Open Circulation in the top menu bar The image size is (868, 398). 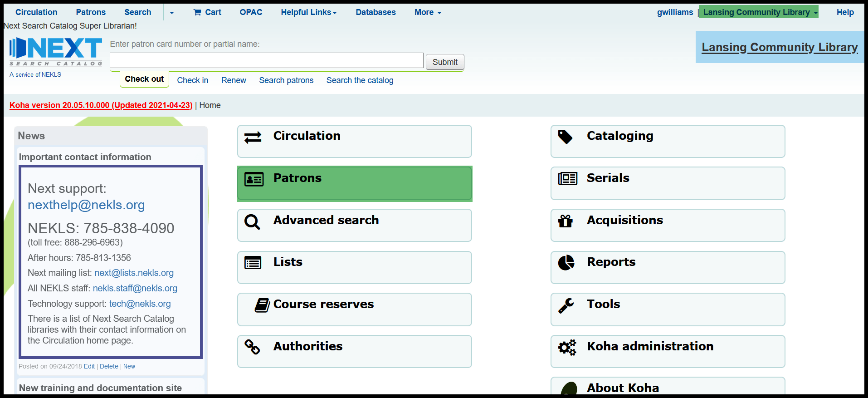[x=36, y=12]
